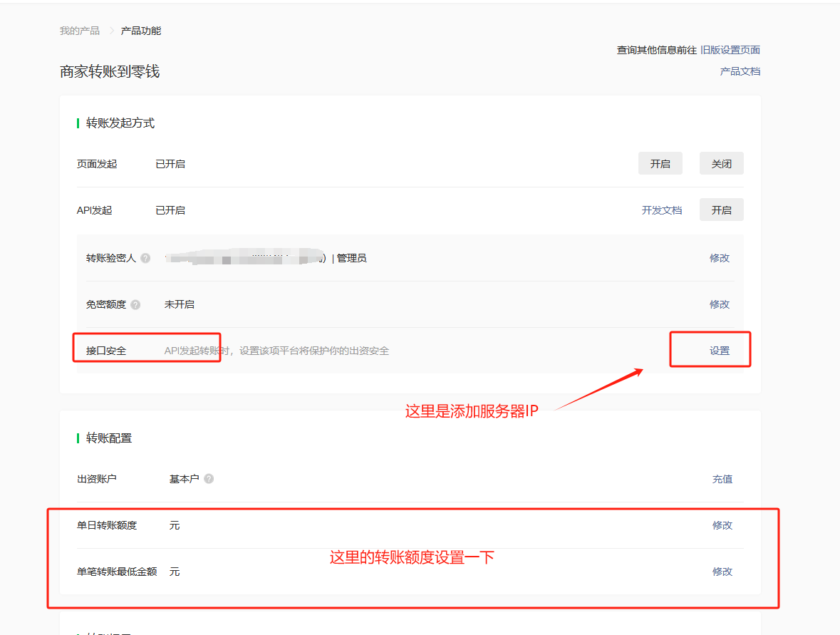Click the 商家转账到零钱 page title
Viewport: 840px width, 635px height.
(110, 71)
